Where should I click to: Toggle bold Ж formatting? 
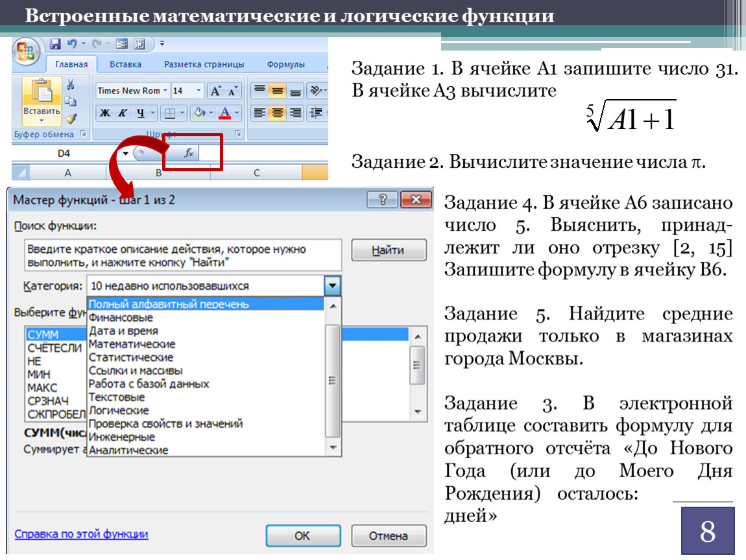(104, 113)
